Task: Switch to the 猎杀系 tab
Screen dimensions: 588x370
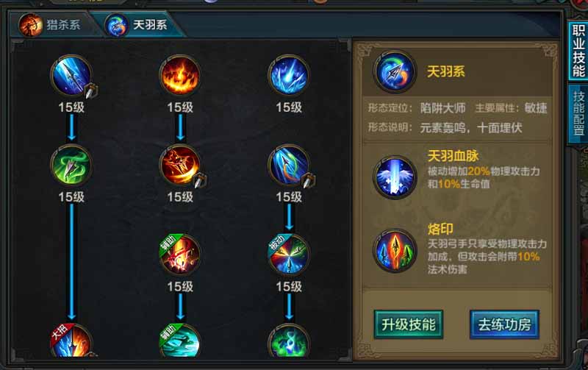Action: click(51, 25)
